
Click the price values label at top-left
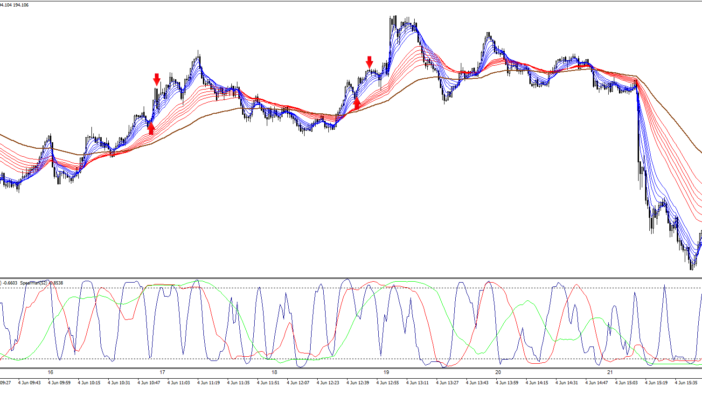coord(14,5)
